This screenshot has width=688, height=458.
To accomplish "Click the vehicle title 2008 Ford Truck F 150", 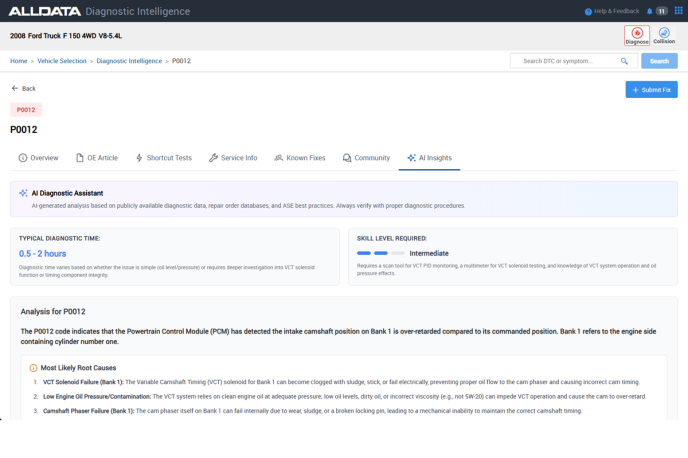I will click(66, 36).
